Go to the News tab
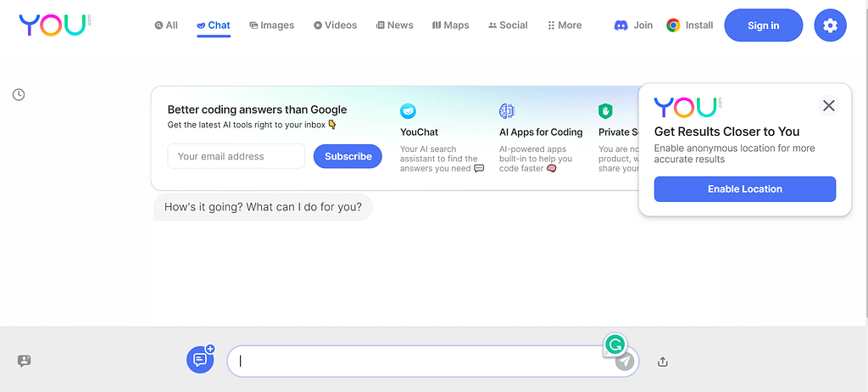Image resolution: width=868 pixels, height=392 pixels. point(395,25)
